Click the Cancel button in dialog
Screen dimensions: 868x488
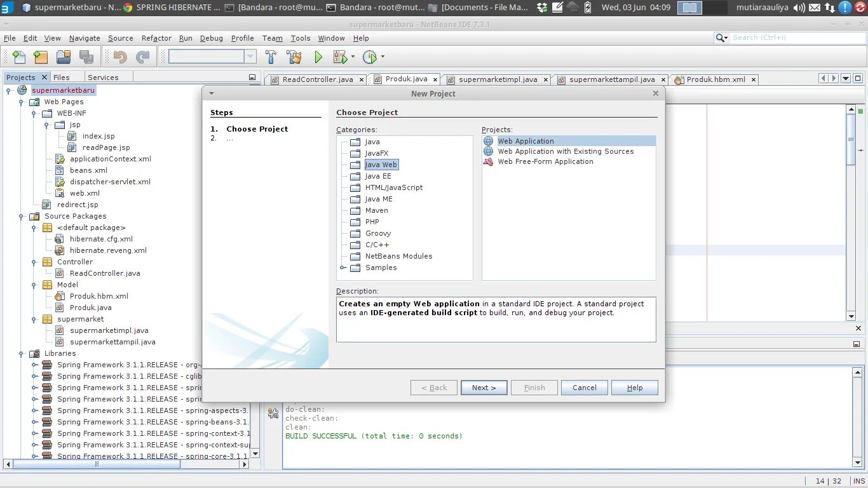(x=585, y=388)
